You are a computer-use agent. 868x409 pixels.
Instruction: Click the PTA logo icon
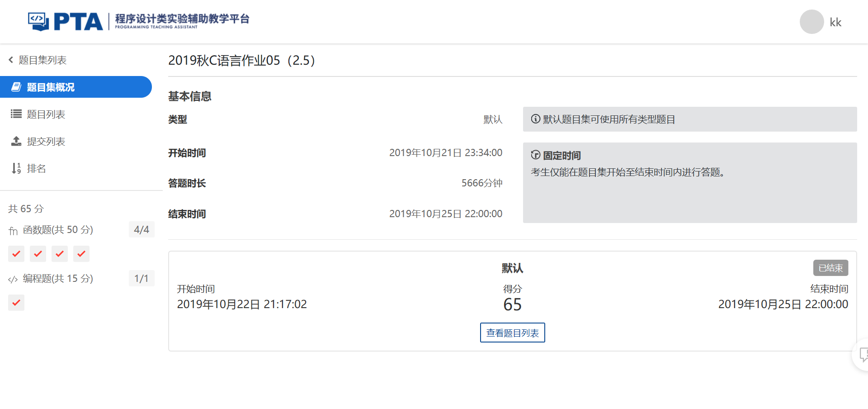click(38, 21)
